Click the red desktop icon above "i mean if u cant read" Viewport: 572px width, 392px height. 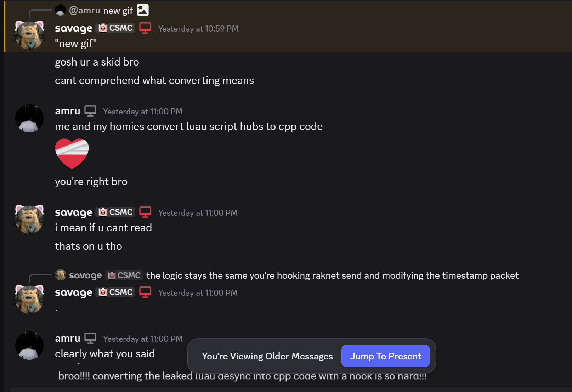145,212
